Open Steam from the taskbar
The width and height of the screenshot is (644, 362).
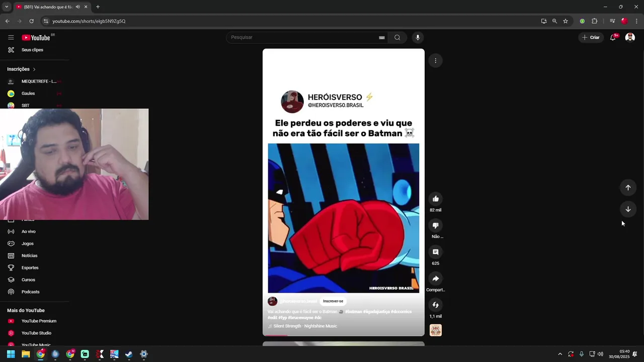click(129, 354)
